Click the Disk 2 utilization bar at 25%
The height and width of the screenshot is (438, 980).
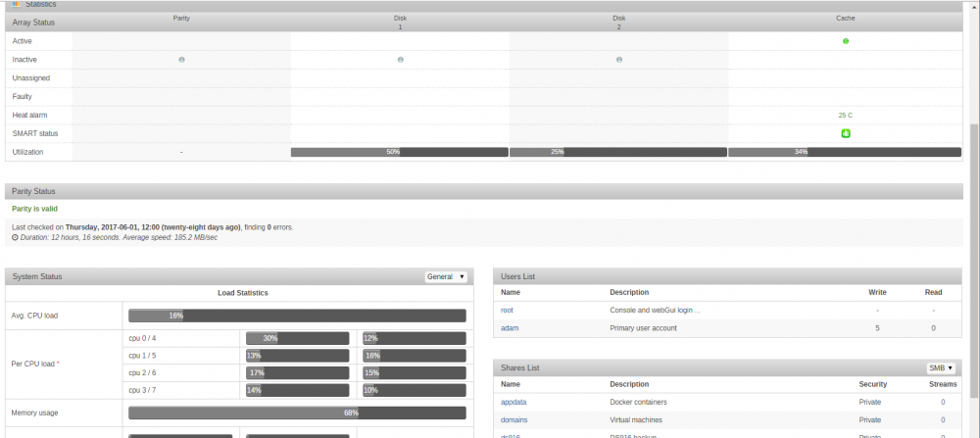tap(618, 152)
